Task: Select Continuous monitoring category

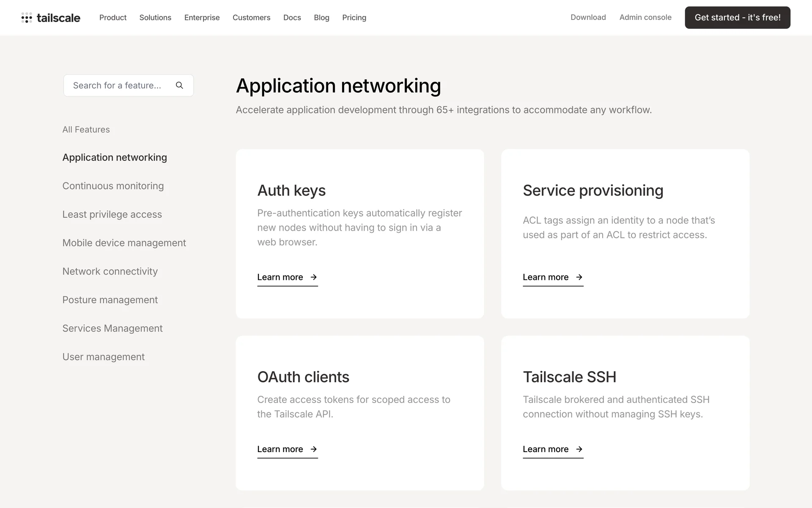Action: (113, 186)
